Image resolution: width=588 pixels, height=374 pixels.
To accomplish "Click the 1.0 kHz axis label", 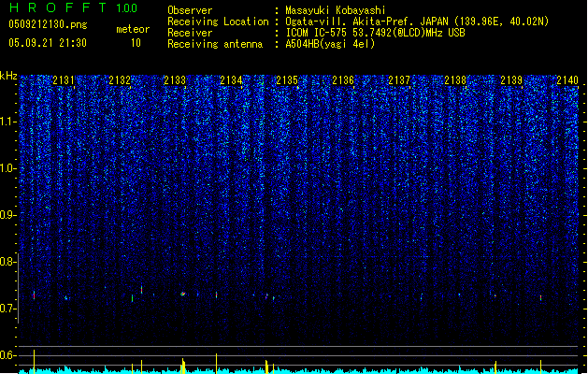I will 7,168.
